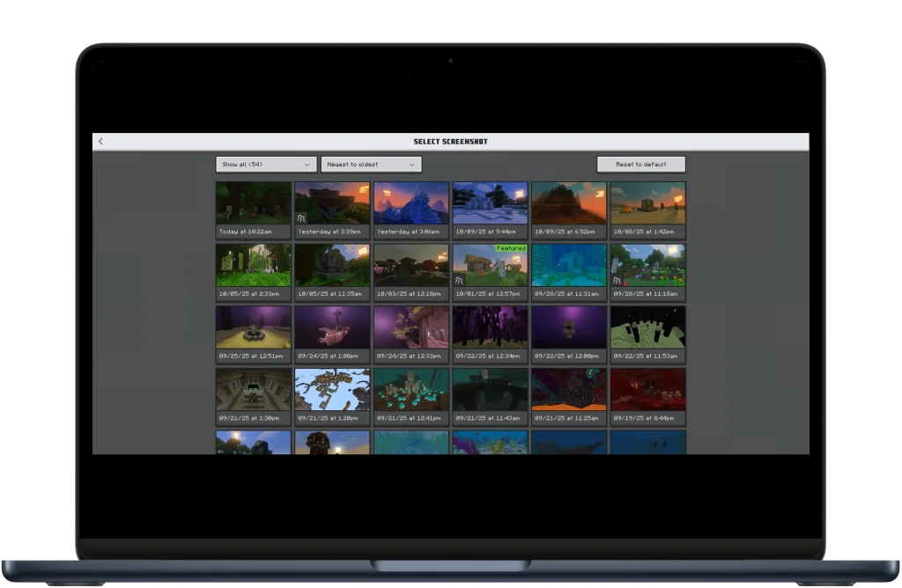
Task: Select the 09/19/25 at 8:44pm screenshot
Action: tap(647, 397)
